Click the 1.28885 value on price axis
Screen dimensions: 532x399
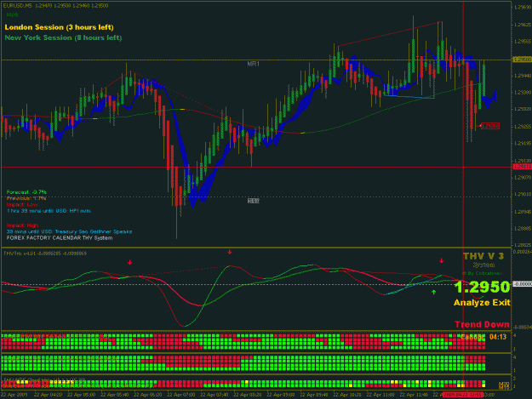tap(522, 229)
